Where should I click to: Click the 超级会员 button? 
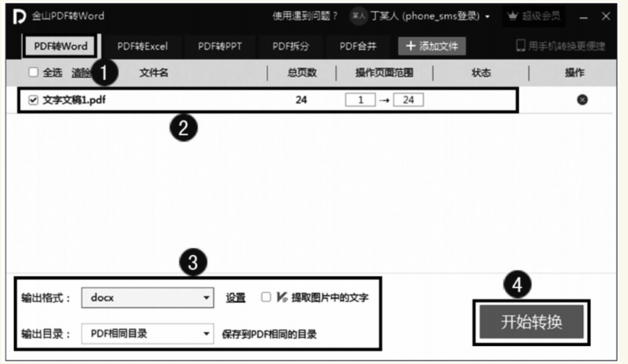tap(534, 17)
